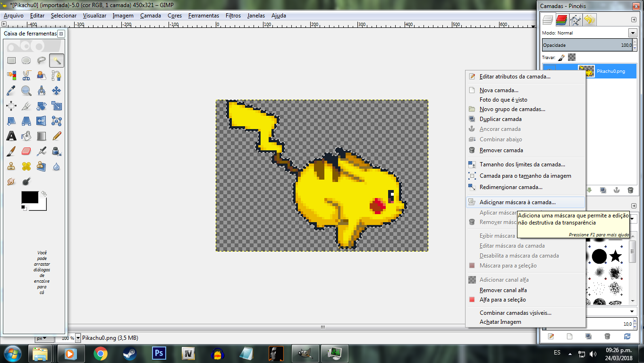644x363 pixels.
Task: Delete layer using trash icon in layers panel
Action: click(630, 190)
